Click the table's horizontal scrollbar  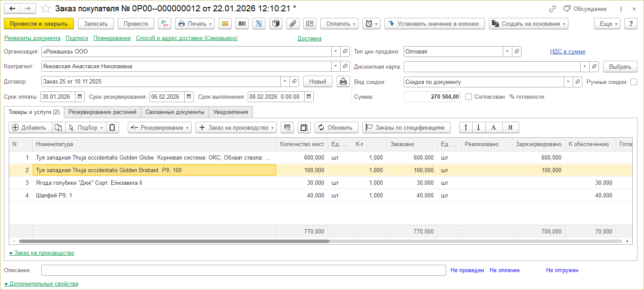click(174, 241)
